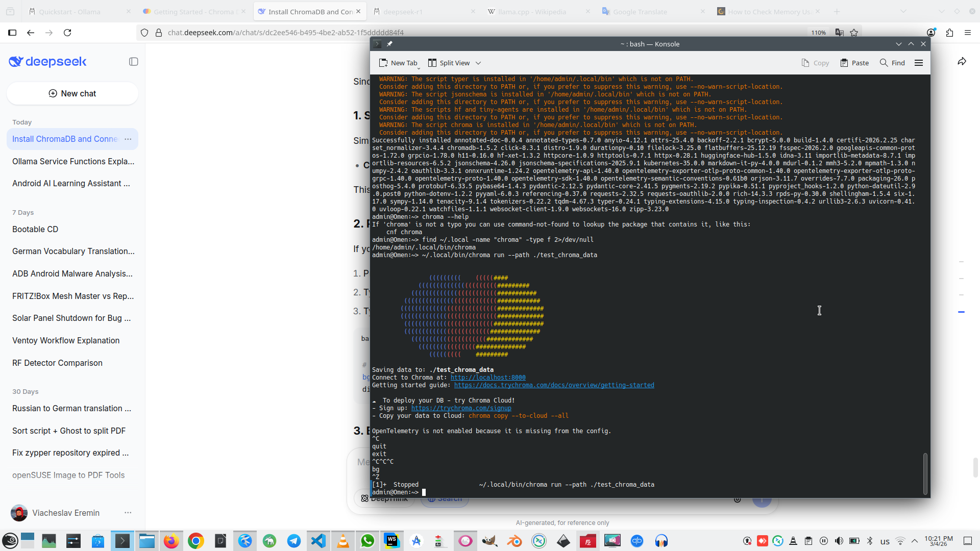
Task: Switch to the Google Translate tab
Action: coord(640,12)
